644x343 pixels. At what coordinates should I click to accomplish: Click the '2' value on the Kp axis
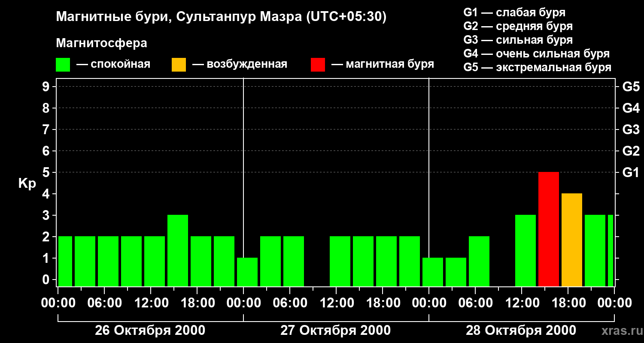47,237
